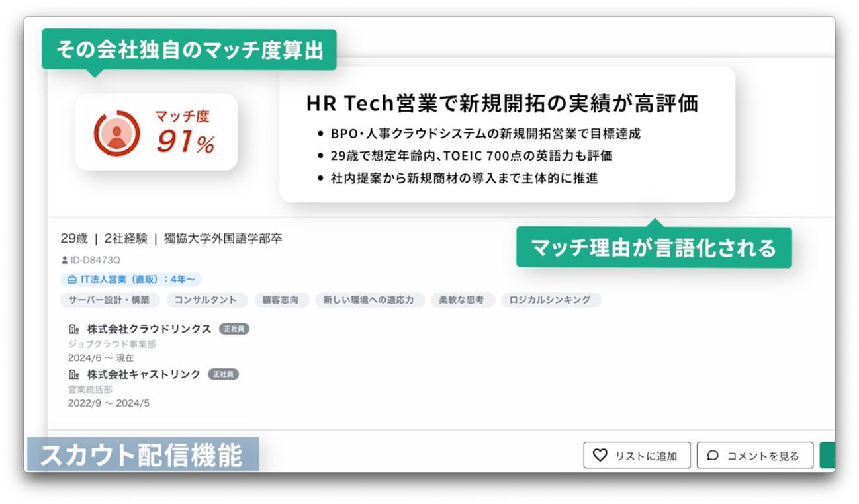Select the 新しい環境への適応力 tag
This screenshot has height=504, width=859.
[x=369, y=300]
